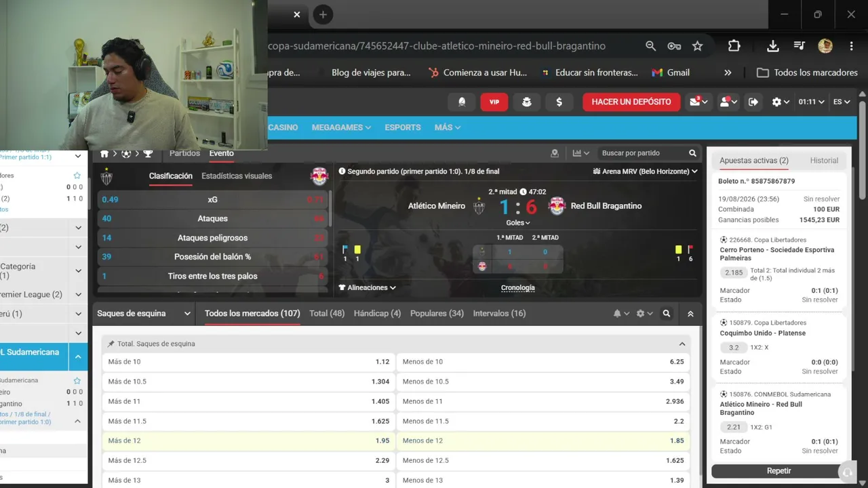Expand the Goles dropdown under the score
This screenshot has height=488, width=868.
tap(518, 222)
